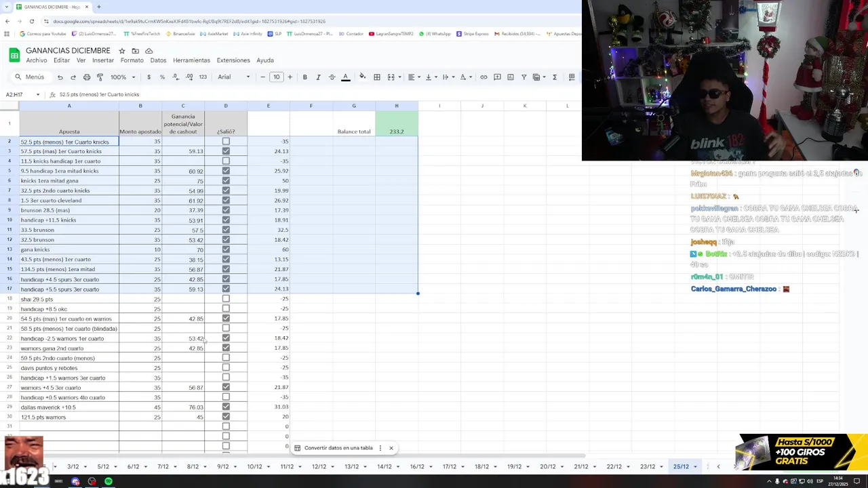868x488 pixels.
Task: Switch to the 18/12 sheet tab
Action: (x=481, y=467)
